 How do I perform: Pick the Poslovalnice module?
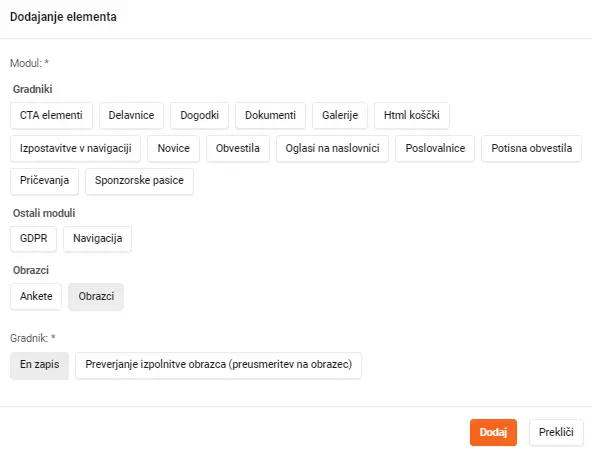[435, 148]
